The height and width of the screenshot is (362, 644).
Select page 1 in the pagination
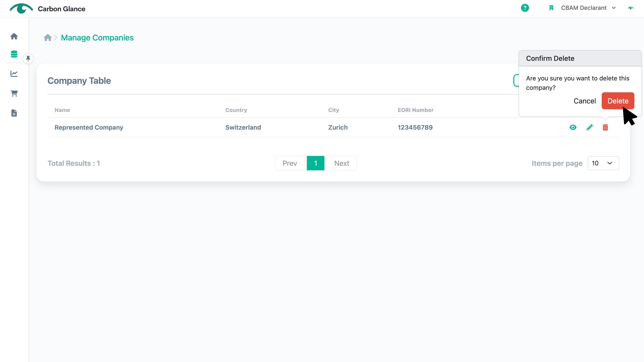point(315,163)
